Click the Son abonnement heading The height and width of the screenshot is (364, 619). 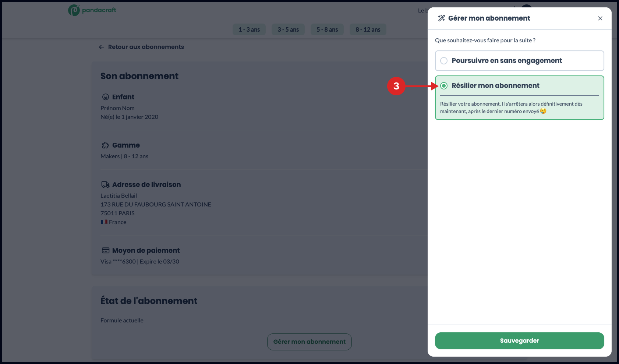click(x=139, y=76)
